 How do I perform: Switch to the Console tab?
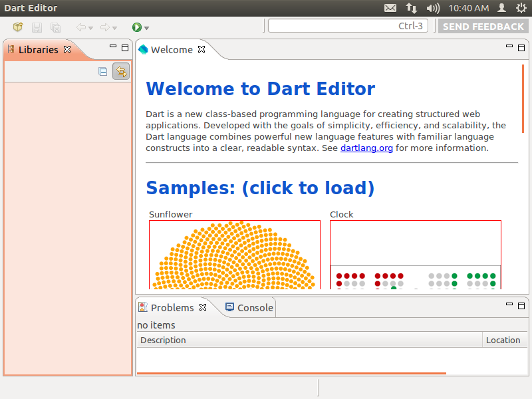pos(249,308)
